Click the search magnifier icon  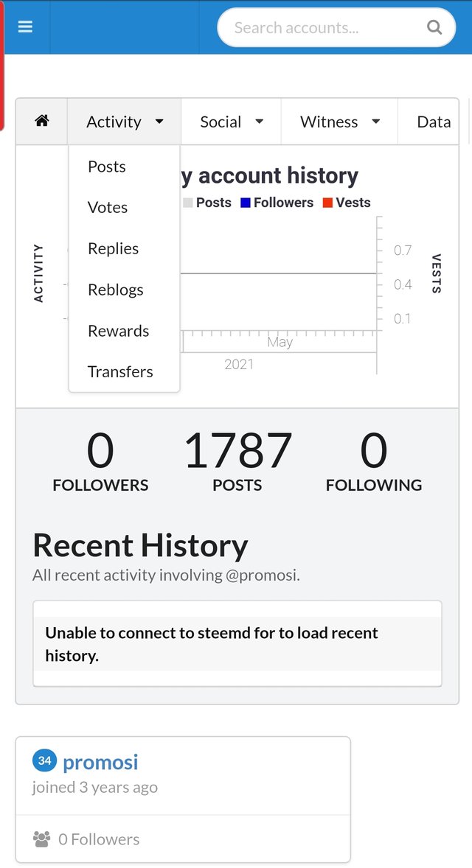tap(434, 28)
